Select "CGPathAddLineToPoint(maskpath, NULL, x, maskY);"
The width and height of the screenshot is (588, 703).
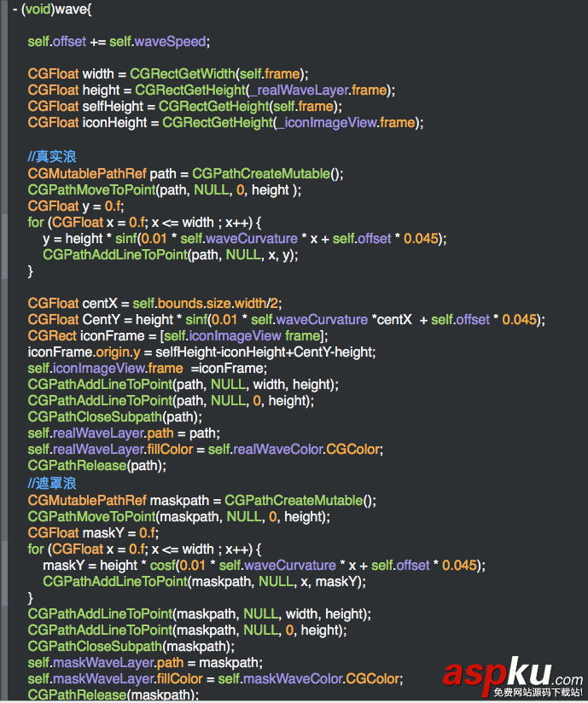205,582
